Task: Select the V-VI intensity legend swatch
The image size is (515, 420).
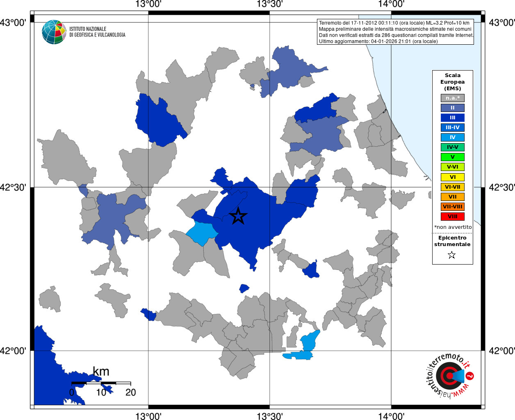Action: 453,167
